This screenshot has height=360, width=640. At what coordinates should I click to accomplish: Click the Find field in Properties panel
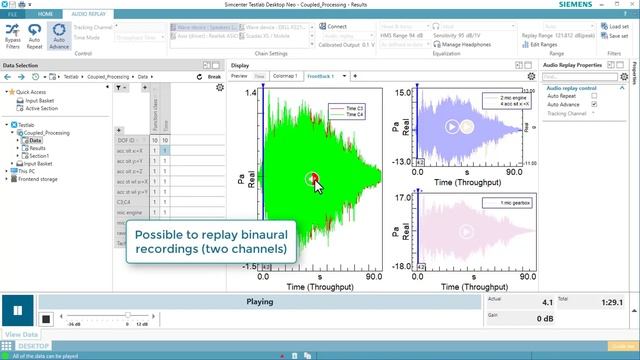[x=580, y=76]
